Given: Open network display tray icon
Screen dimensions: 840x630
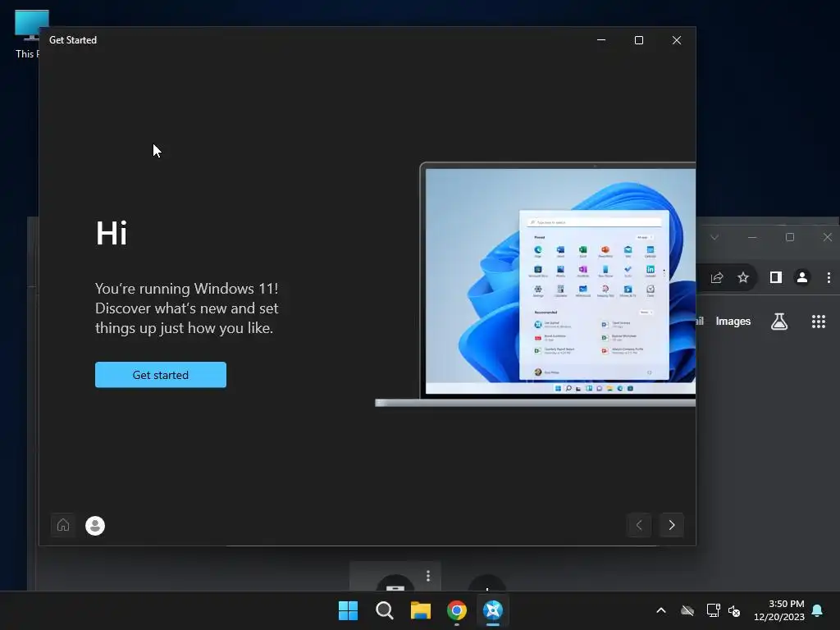Looking at the screenshot, I should [x=713, y=610].
